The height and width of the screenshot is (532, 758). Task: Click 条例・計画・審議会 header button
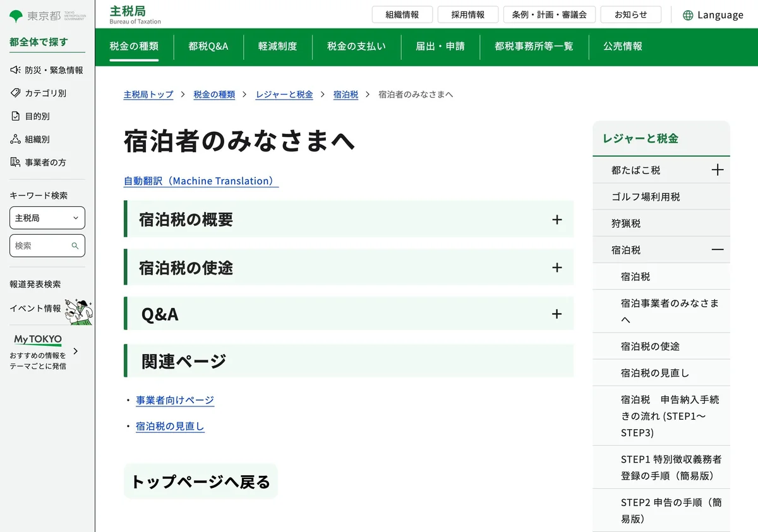coord(550,15)
